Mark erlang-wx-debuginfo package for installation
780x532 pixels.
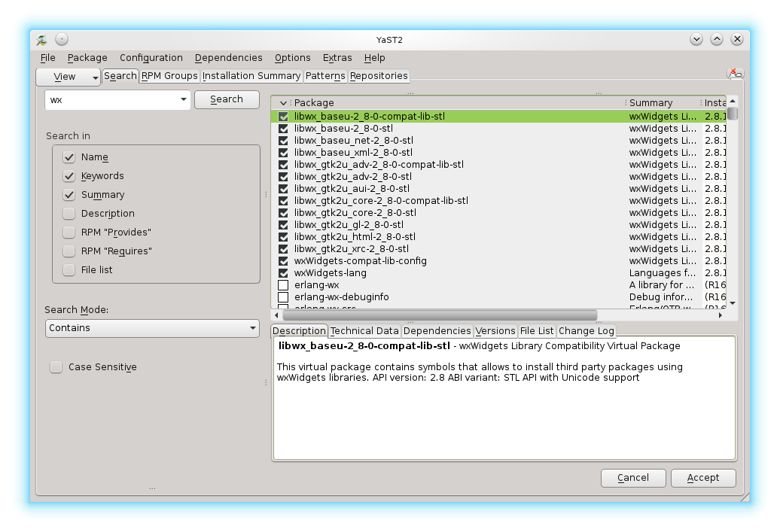(283, 296)
